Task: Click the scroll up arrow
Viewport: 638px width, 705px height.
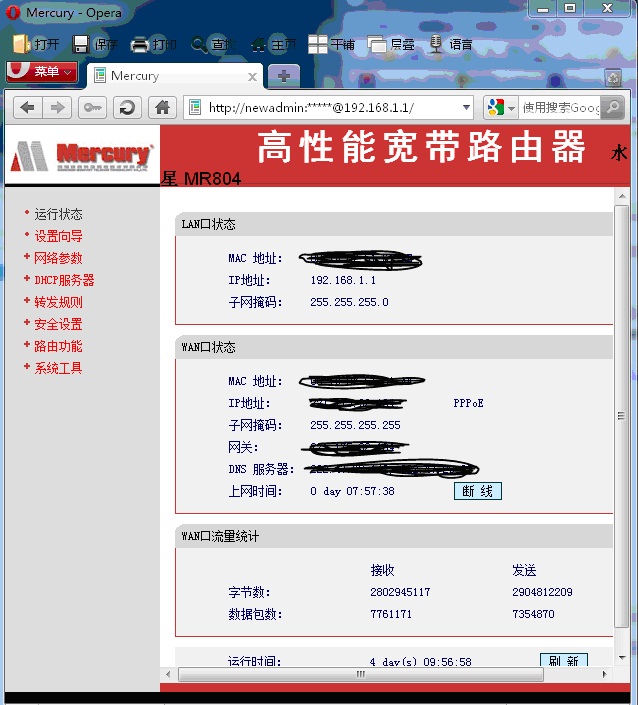Action: point(622,196)
